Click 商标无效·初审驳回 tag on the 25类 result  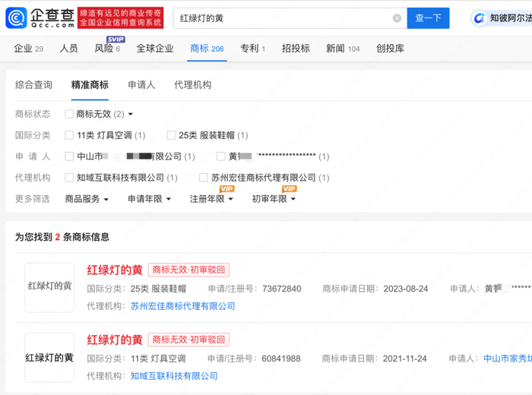188,270
